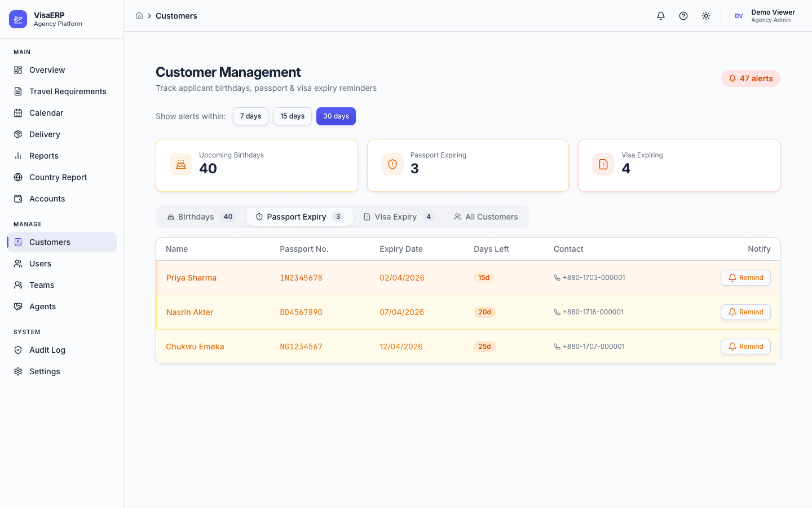812x508 pixels.
Task: Enable the 15 days alert filter
Action: tap(292, 116)
